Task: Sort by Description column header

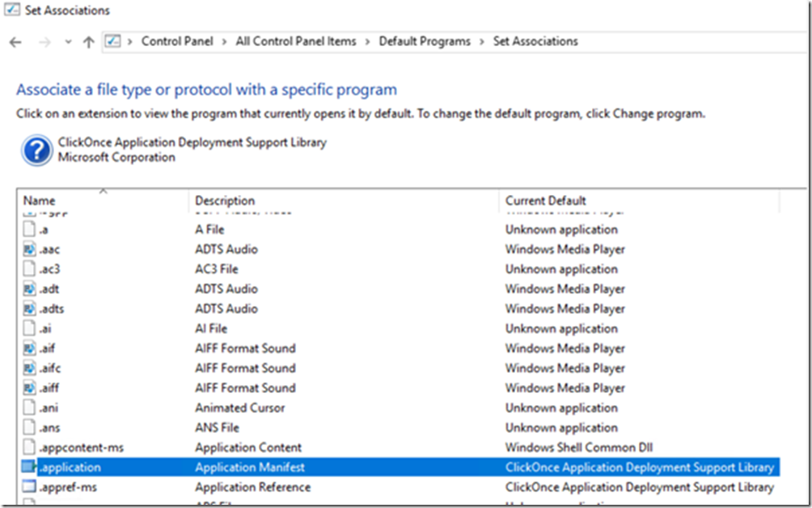Action: tap(225, 201)
